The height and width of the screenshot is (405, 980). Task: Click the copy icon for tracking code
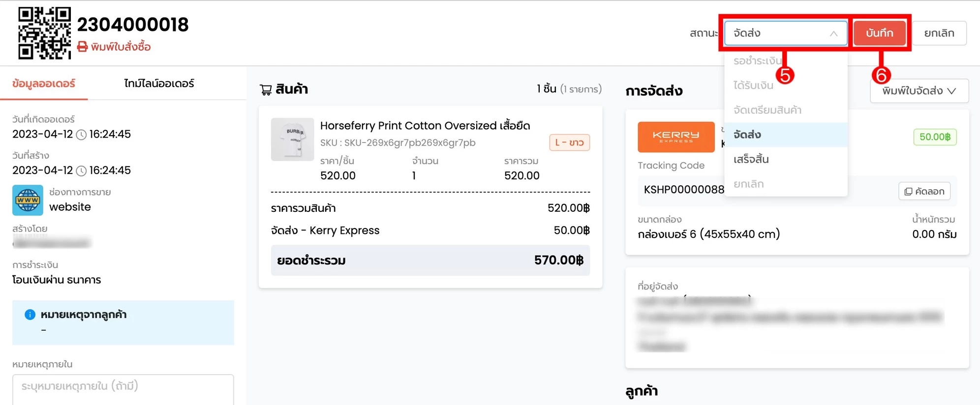pos(908,191)
